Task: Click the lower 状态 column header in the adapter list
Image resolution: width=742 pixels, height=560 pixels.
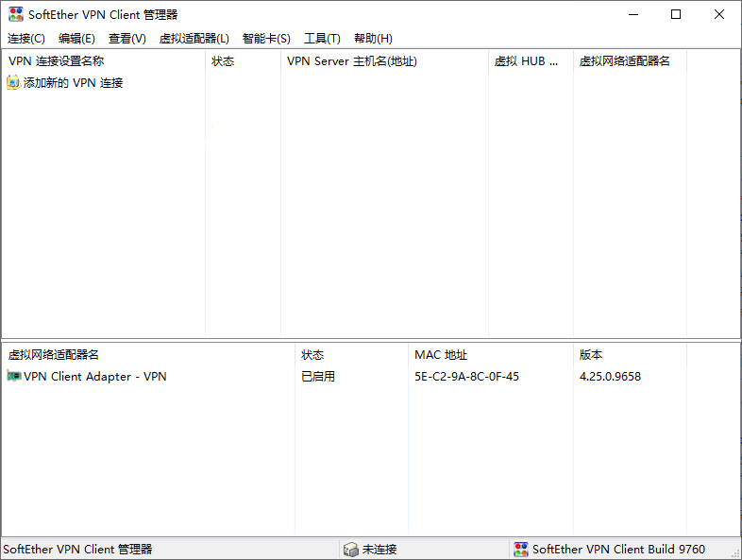Action: 351,354
